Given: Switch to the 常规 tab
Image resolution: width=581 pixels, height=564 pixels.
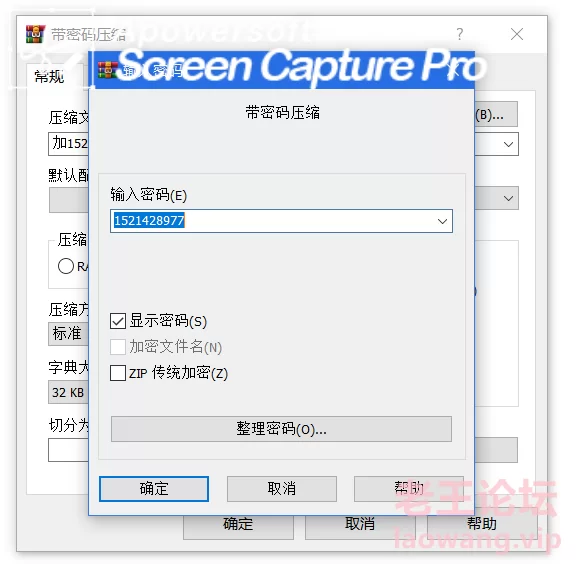Looking at the screenshot, I should click(x=49, y=77).
